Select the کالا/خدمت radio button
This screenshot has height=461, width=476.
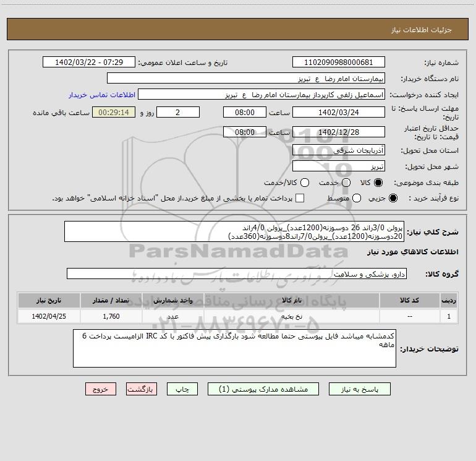click(305, 183)
